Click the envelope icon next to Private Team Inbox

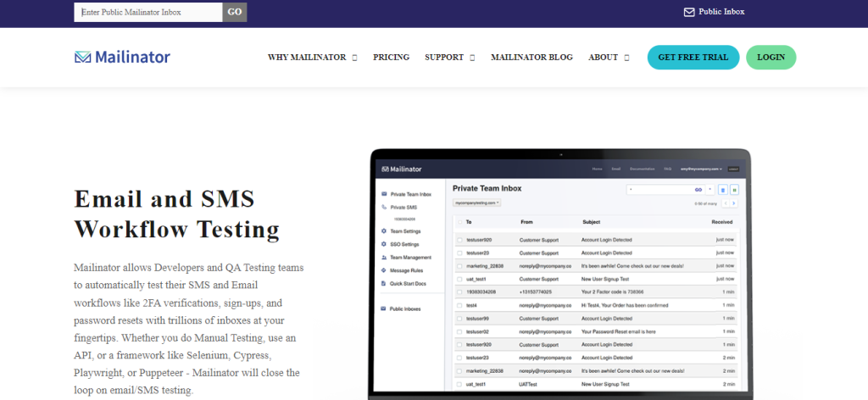tap(384, 194)
